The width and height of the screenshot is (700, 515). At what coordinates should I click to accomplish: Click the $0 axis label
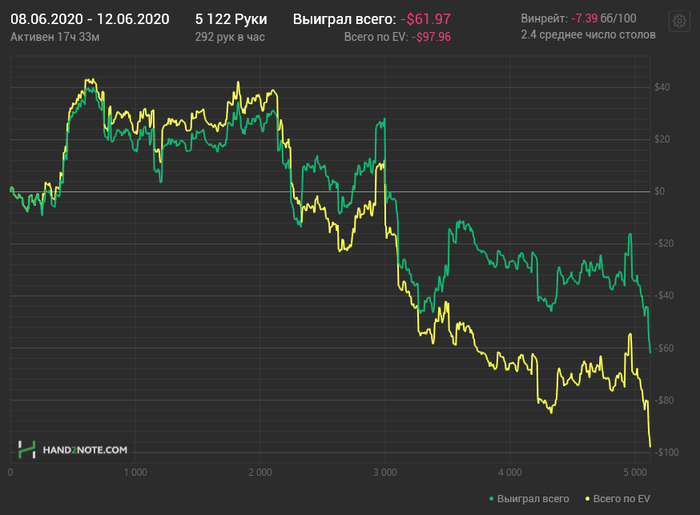659,191
